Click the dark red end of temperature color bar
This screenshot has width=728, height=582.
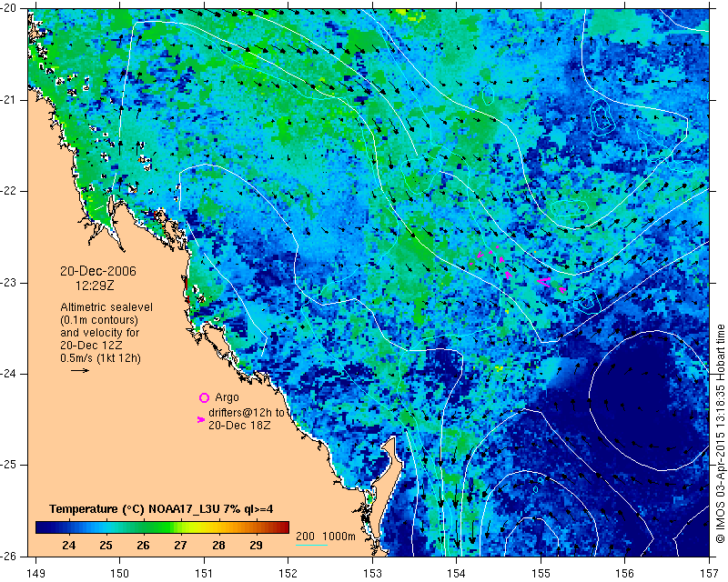point(284,527)
